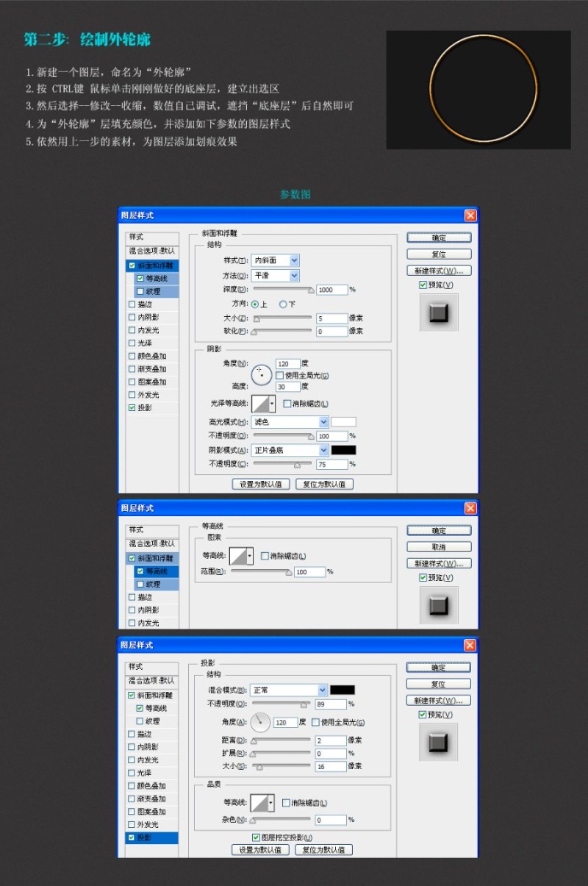Click 复位 in the Drop Shadow dialog
The image size is (588, 886).
[x=439, y=684]
